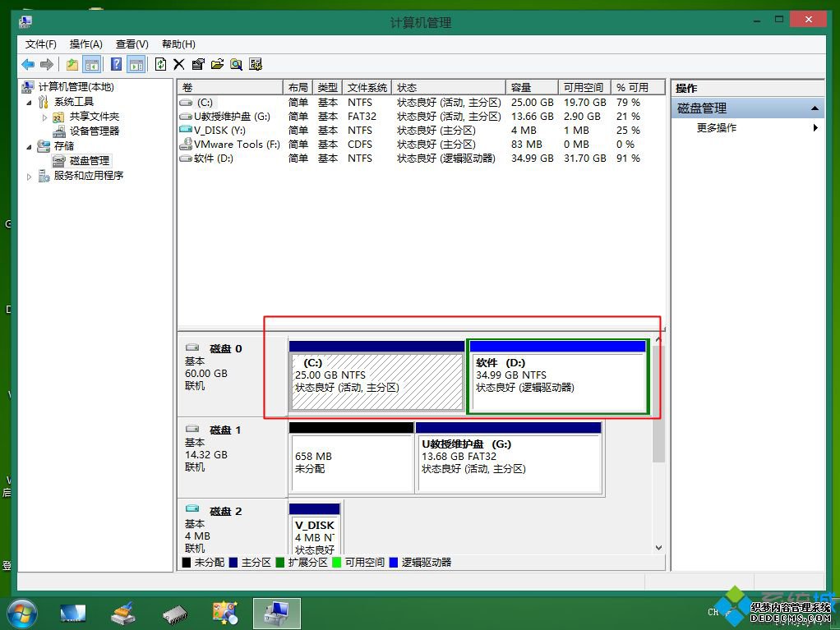The height and width of the screenshot is (630, 840).
Task: Collapse the 存储 tree node
Action: tap(29, 147)
